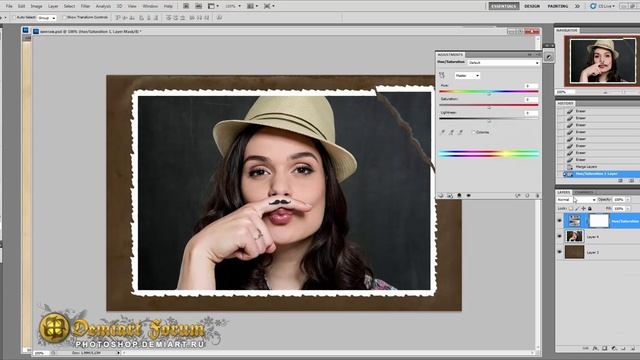The image size is (640, 360).
Task: Select Layer 2 brown thumbnail
Action: [574, 252]
